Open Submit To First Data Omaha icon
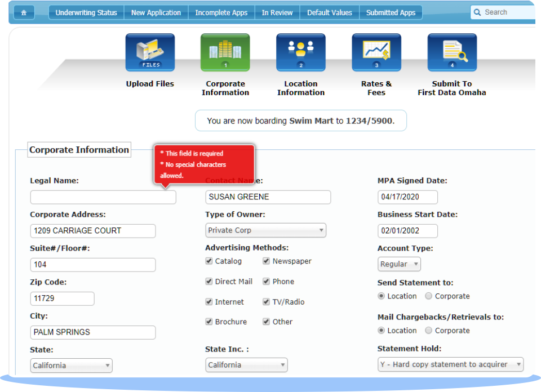 (452, 52)
